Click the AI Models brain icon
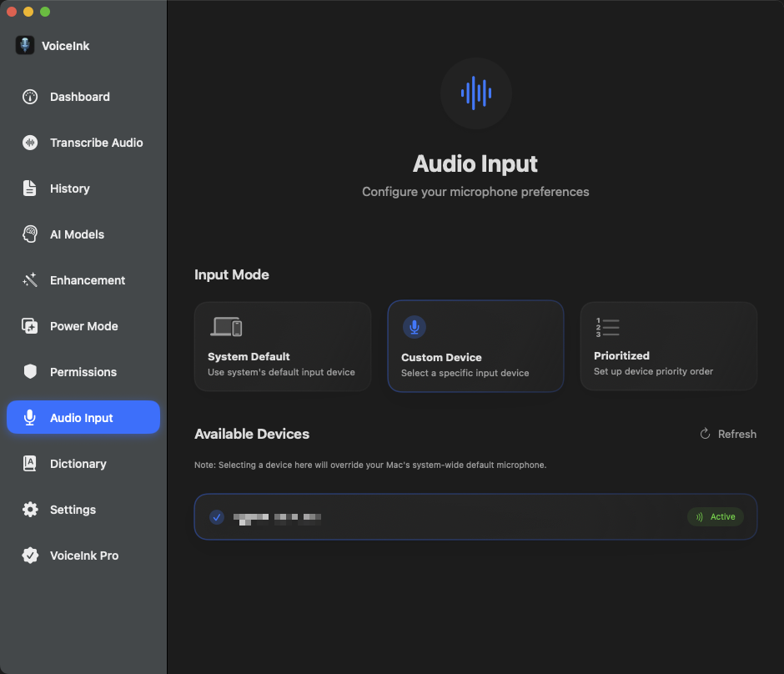Viewport: 784px width, 674px height. (x=30, y=234)
